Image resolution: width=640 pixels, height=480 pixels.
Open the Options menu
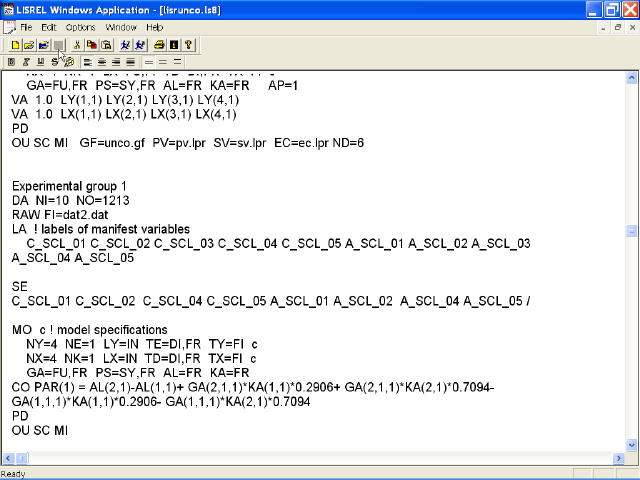(x=81, y=27)
